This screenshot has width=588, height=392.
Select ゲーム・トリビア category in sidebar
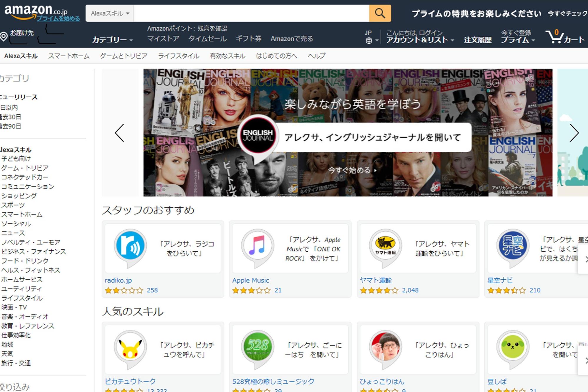[25, 168]
